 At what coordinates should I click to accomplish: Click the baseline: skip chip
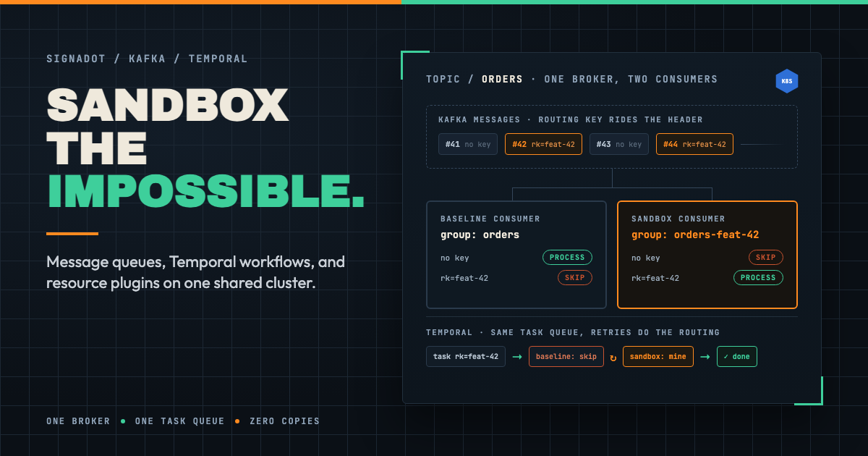[566, 357]
